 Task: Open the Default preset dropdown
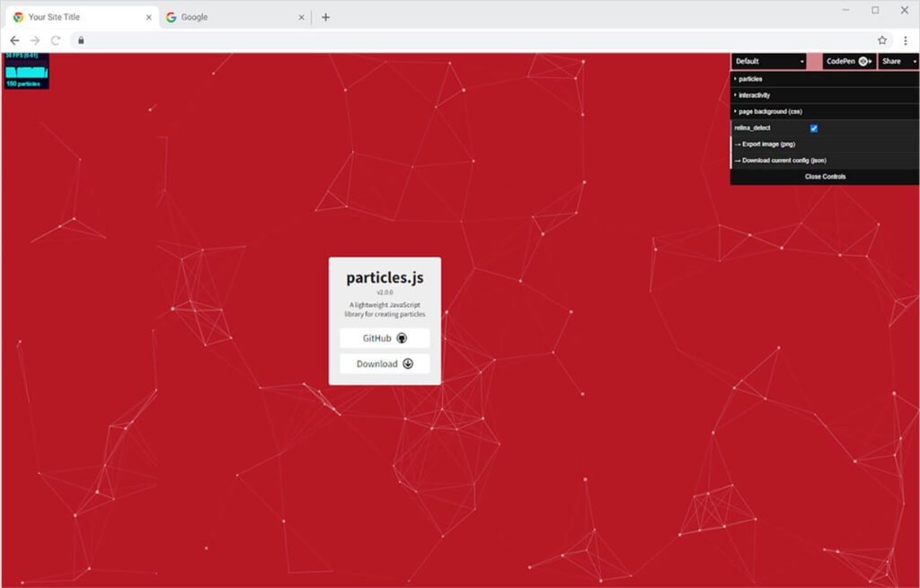768,61
